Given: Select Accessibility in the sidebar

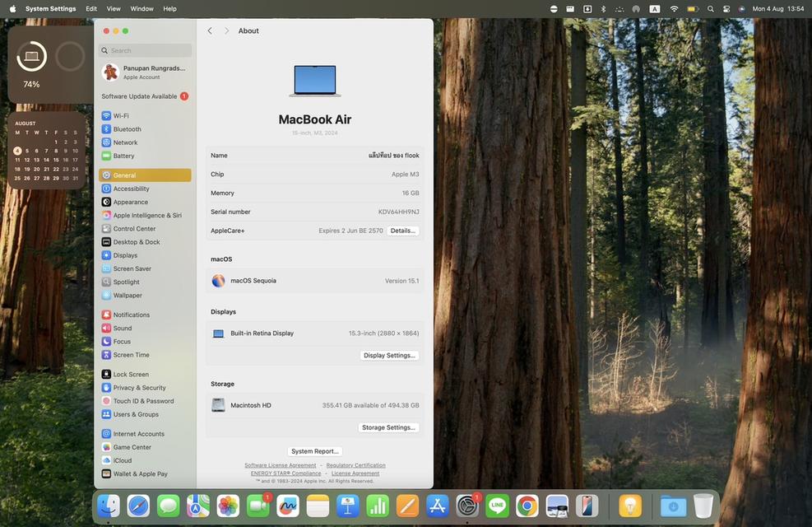Looking at the screenshot, I should pyautogui.click(x=145, y=189).
